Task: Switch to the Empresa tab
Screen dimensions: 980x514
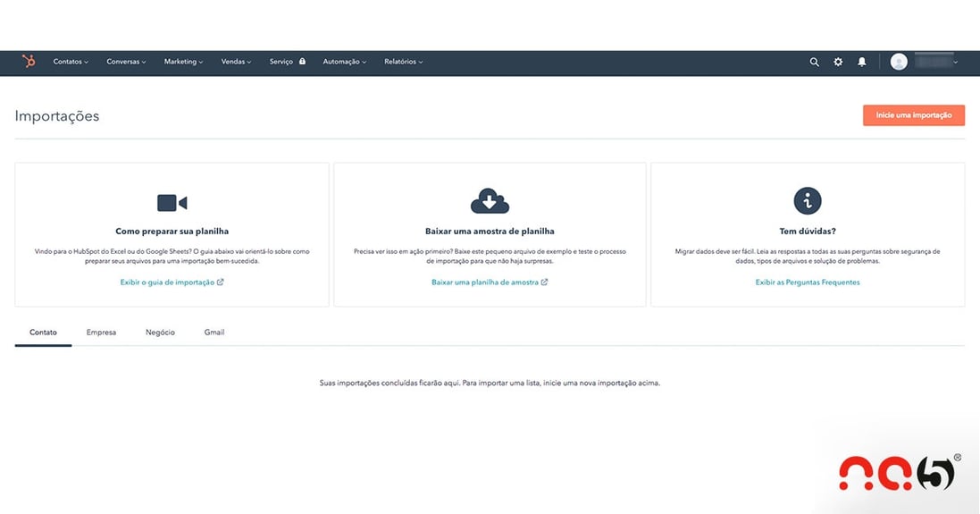Action: coord(101,332)
